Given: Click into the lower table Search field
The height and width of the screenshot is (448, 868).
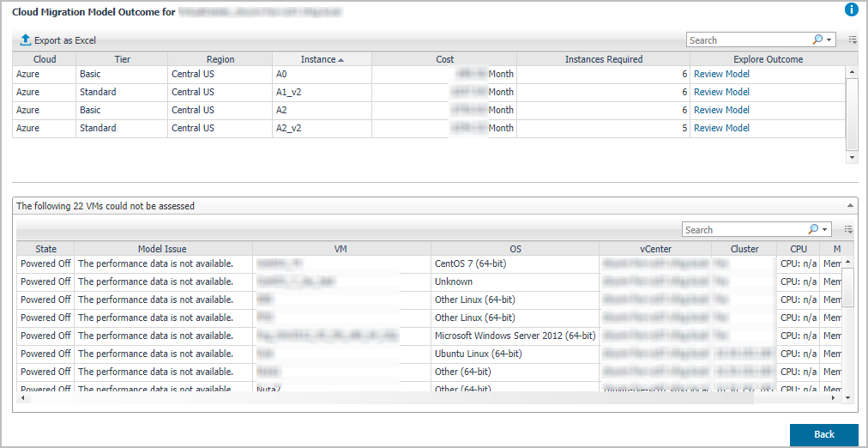Looking at the screenshot, I should click(x=744, y=230).
